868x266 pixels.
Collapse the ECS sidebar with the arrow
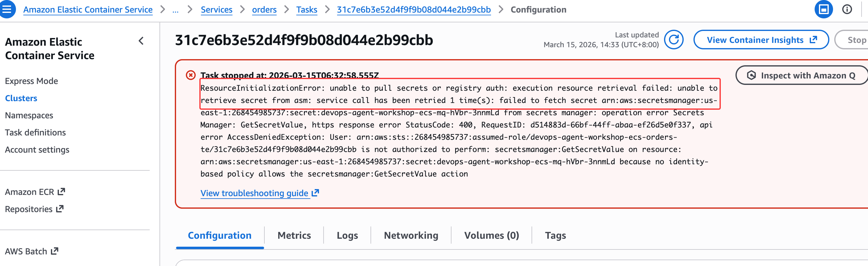[141, 41]
